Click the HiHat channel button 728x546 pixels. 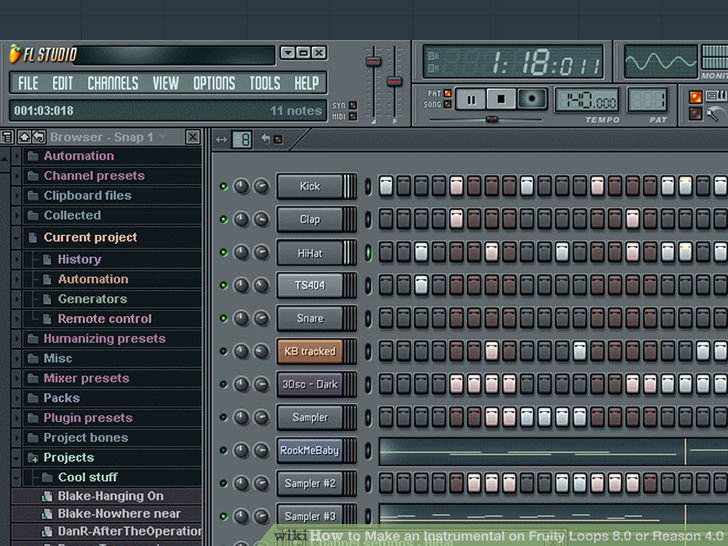pos(310,253)
